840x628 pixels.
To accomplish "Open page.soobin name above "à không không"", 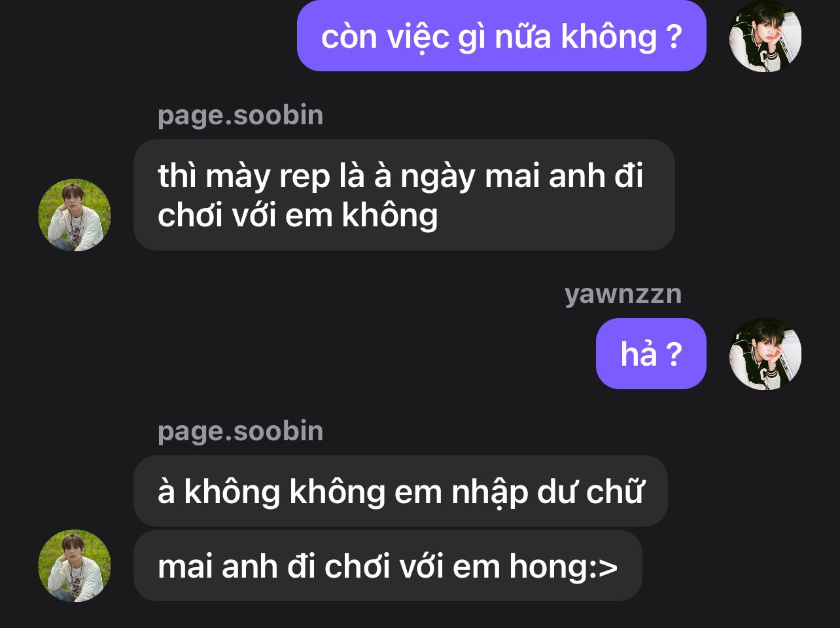I will 240,432.
